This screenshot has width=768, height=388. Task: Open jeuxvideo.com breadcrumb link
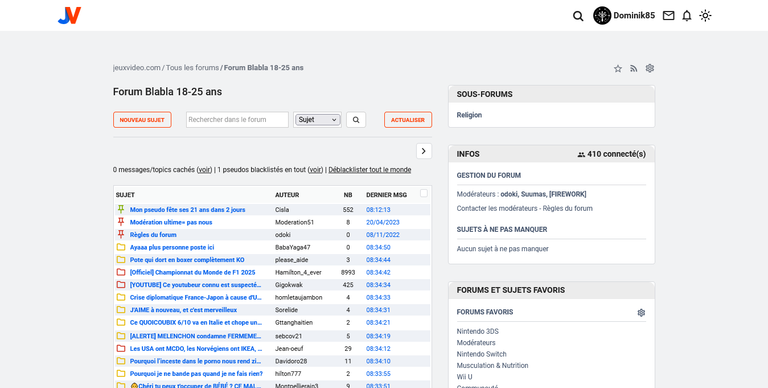[137, 68]
